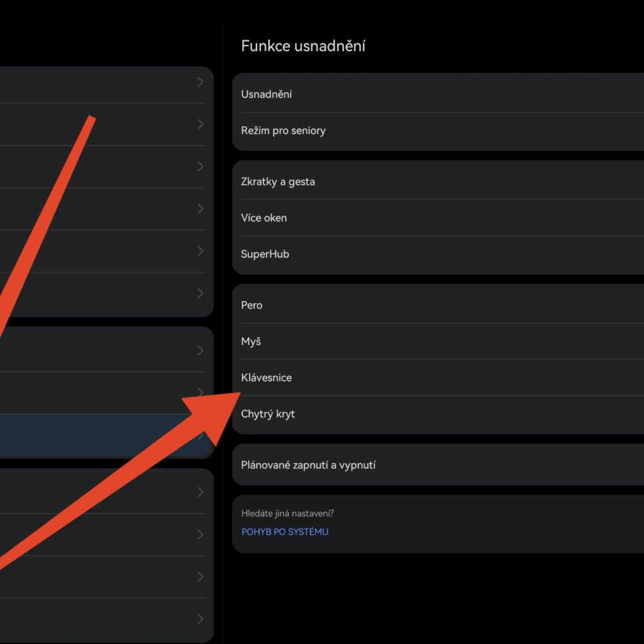Follow the POHYB PO SYSTÉMU link

coord(285,532)
